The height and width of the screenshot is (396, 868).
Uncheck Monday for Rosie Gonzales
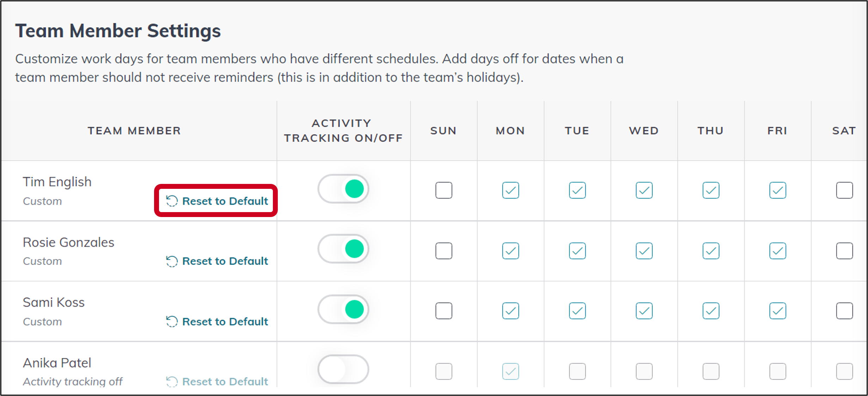click(x=511, y=251)
